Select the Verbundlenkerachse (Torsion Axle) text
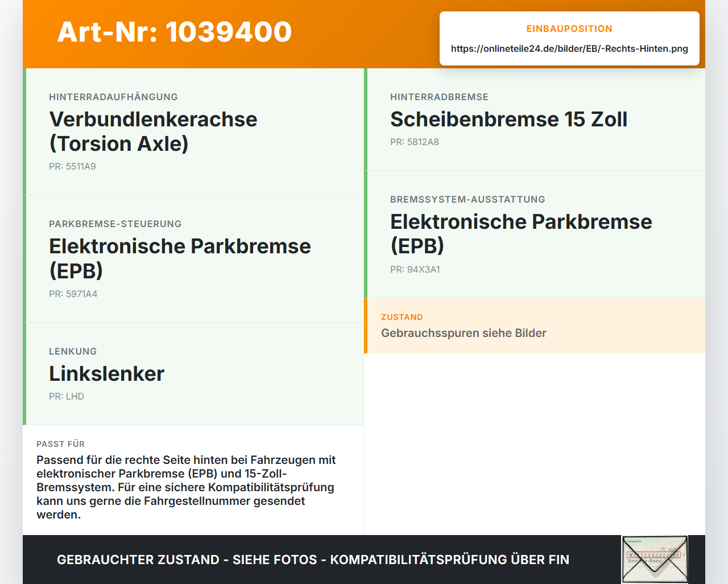728x584 pixels. point(153,131)
